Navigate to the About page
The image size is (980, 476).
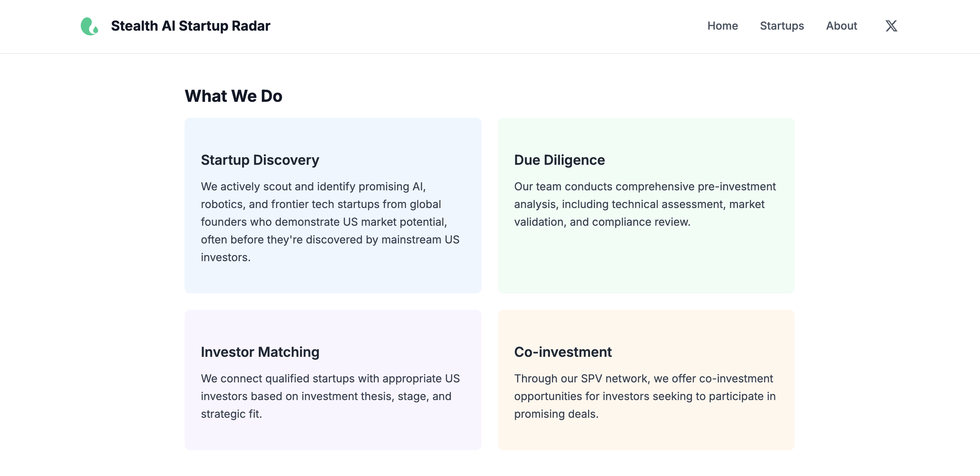coord(841,26)
